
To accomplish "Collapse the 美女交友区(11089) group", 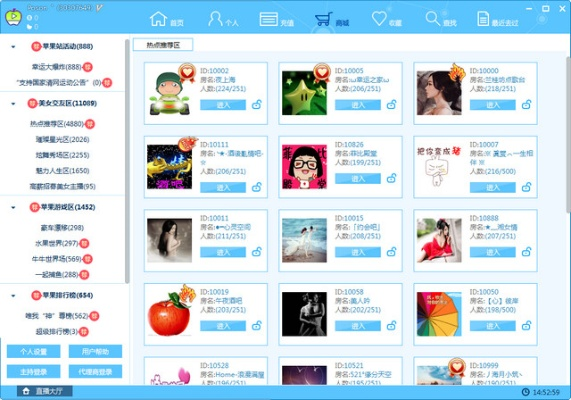I will click(13, 103).
